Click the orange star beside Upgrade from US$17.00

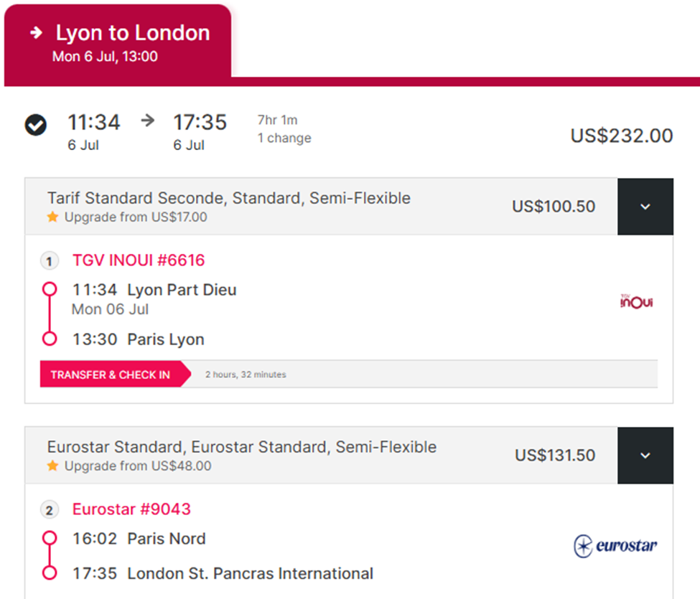(52, 217)
